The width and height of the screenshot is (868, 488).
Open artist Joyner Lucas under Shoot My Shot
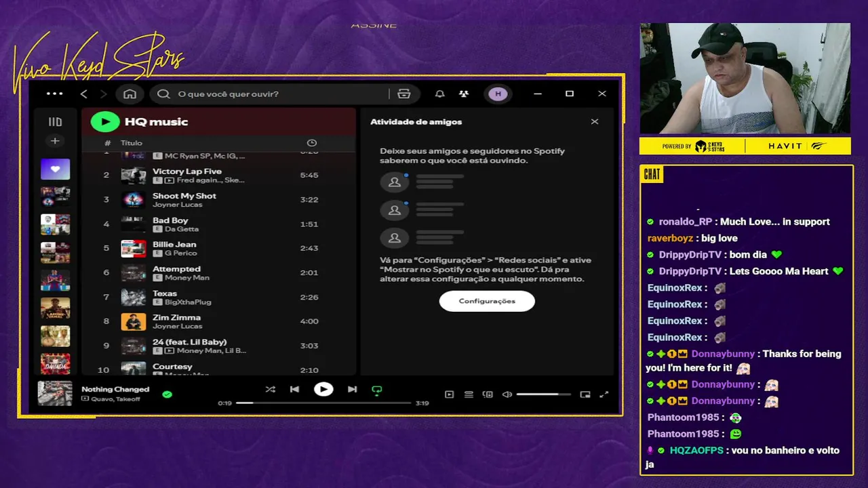(x=177, y=205)
